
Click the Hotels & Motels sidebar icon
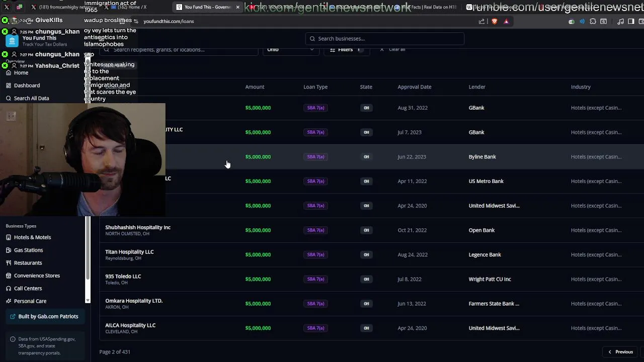(9, 237)
